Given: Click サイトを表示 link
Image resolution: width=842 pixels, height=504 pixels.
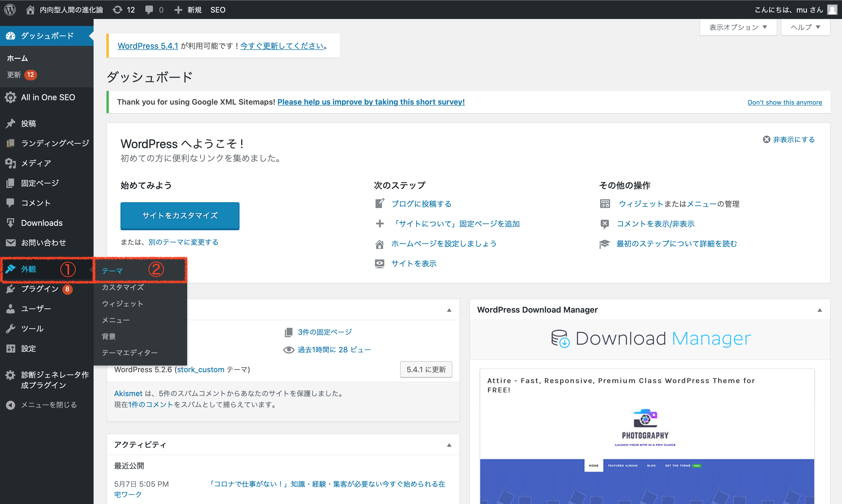Looking at the screenshot, I should point(414,264).
